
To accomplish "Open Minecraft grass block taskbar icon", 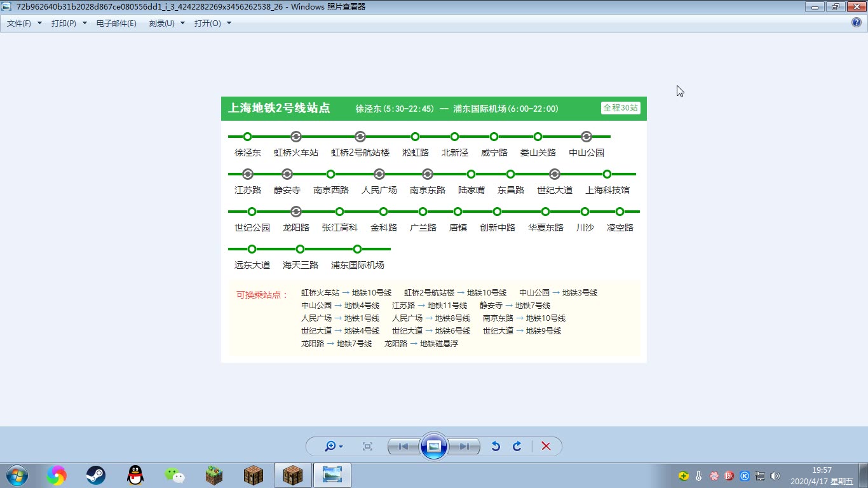I will [x=214, y=475].
